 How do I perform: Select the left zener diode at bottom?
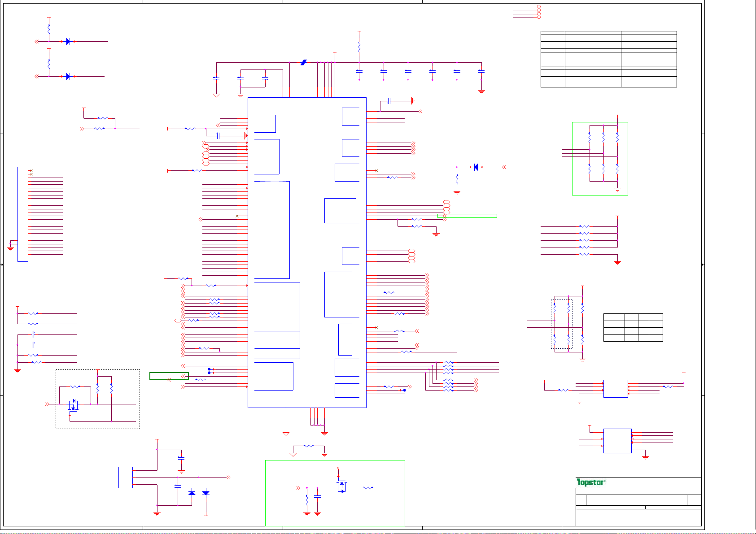pos(192,493)
